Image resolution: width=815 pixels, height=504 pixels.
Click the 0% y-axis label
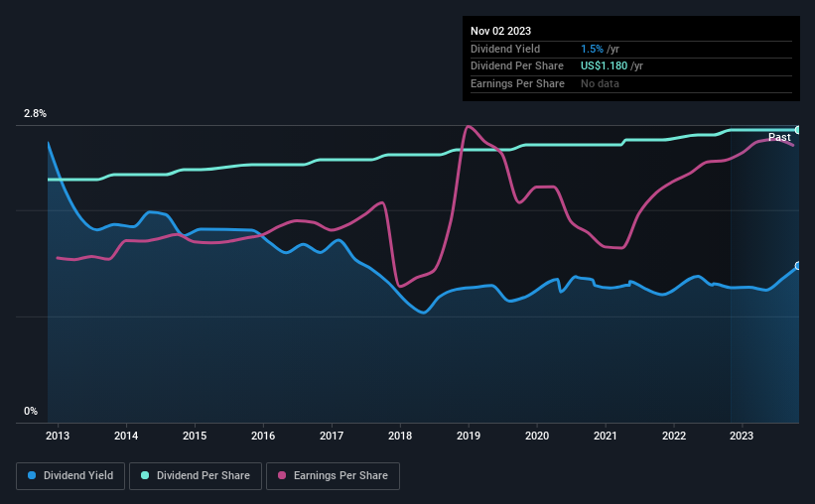(x=31, y=411)
